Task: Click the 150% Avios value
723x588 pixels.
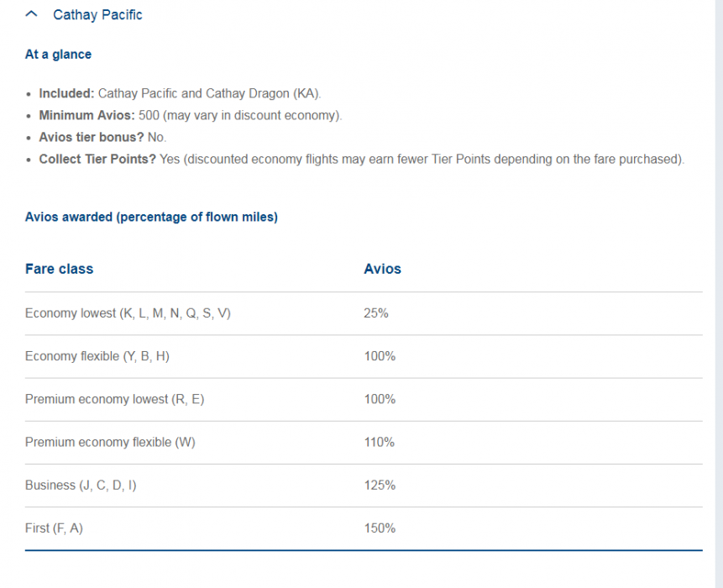Action: (379, 528)
